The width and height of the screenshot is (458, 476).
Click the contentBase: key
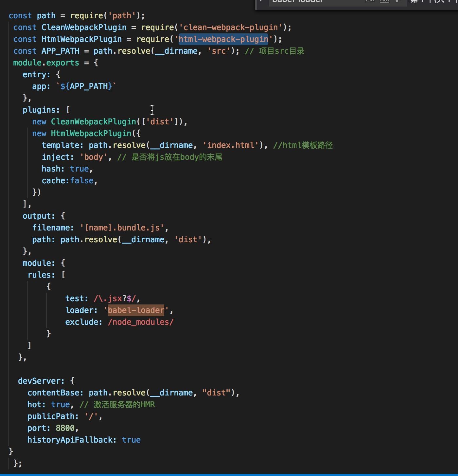pyautogui.click(x=56, y=393)
